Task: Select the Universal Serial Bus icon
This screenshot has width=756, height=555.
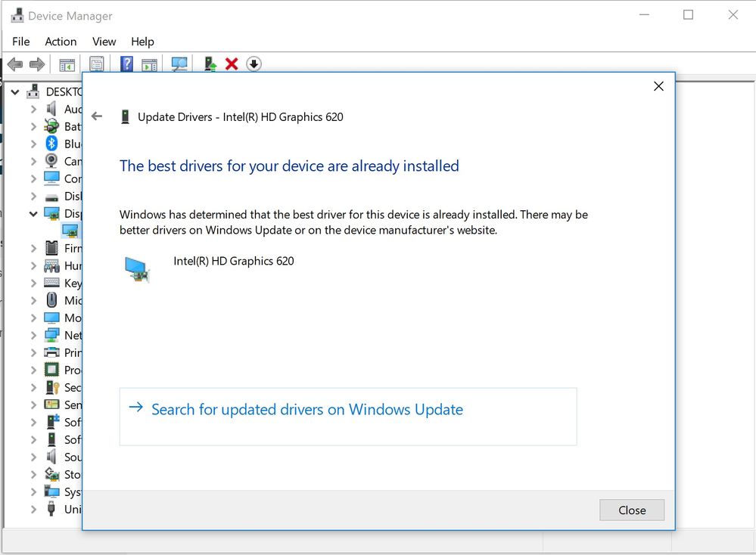Action: (51, 509)
